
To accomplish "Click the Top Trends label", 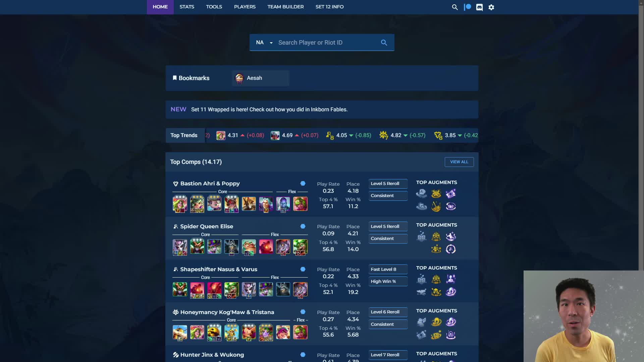I will 184,135.
